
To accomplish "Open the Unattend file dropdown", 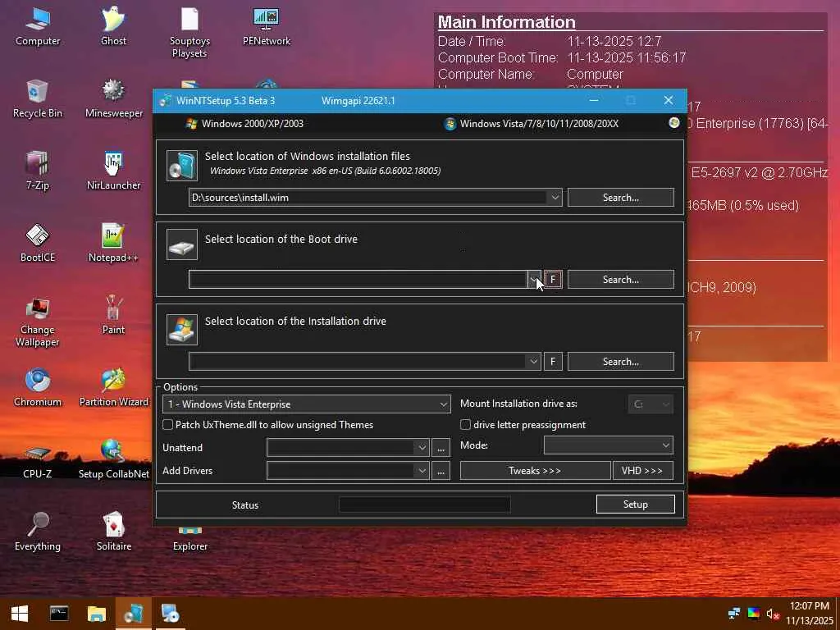I will click(x=422, y=448).
